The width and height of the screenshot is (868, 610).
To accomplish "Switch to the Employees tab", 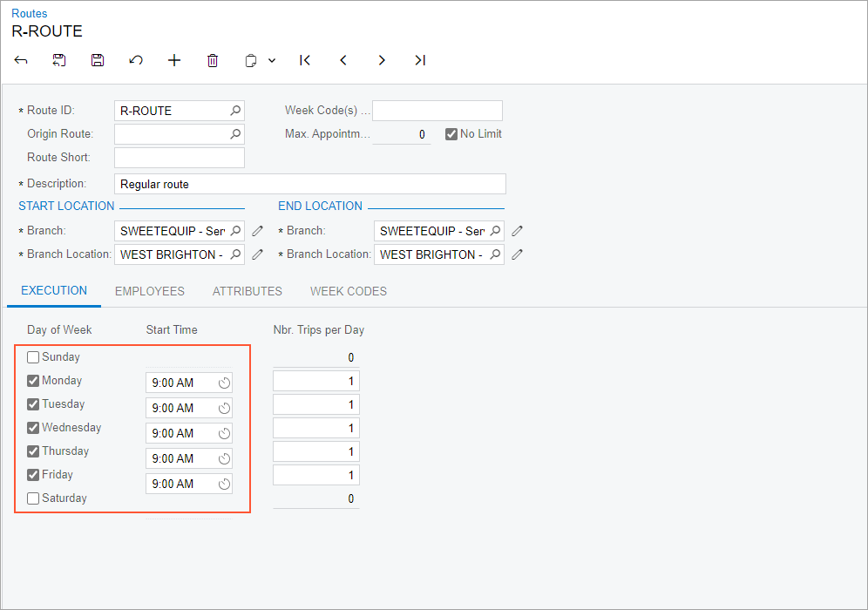I will pos(150,291).
